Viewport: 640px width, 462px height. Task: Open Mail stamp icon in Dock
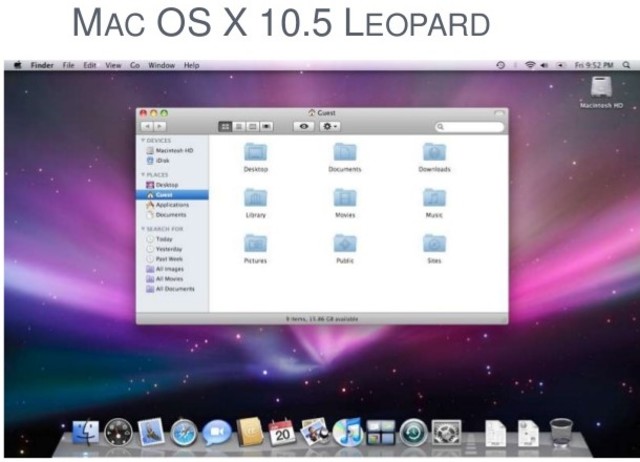click(x=151, y=432)
